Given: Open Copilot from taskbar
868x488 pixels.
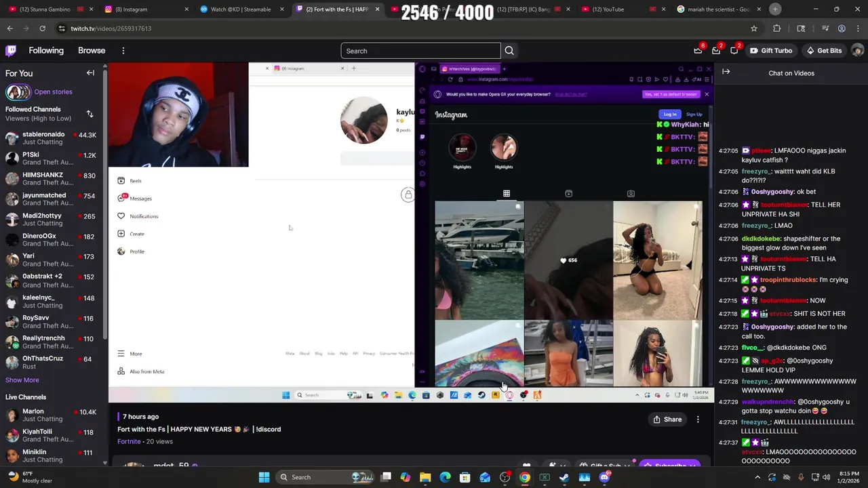Looking at the screenshot, I should click(406, 477).
